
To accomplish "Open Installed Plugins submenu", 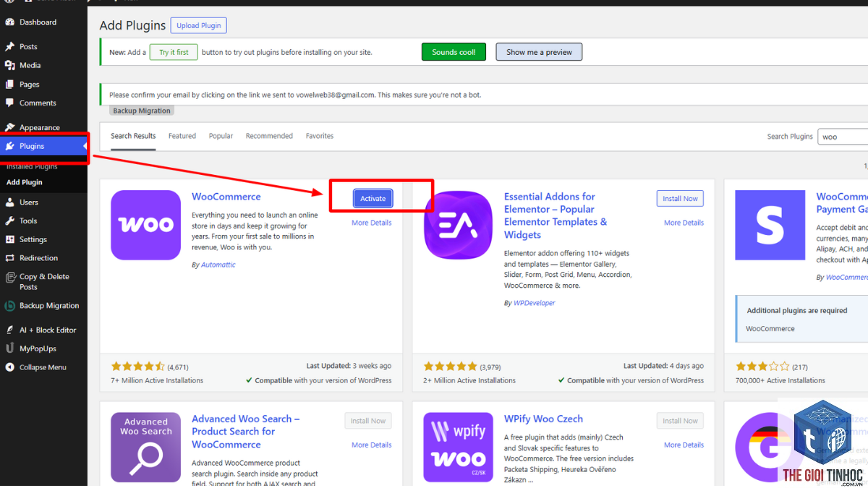I will coord(32,166).
